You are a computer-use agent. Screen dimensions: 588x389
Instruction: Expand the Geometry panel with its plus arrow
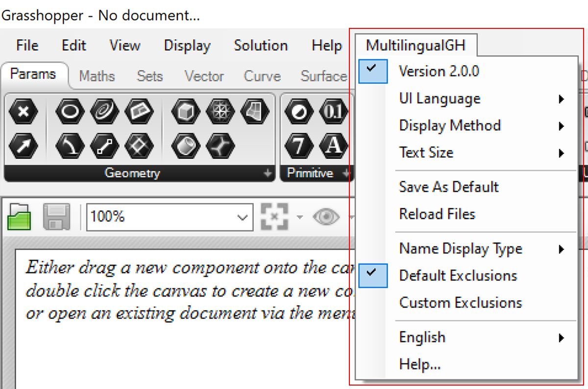tap(268, 173)
